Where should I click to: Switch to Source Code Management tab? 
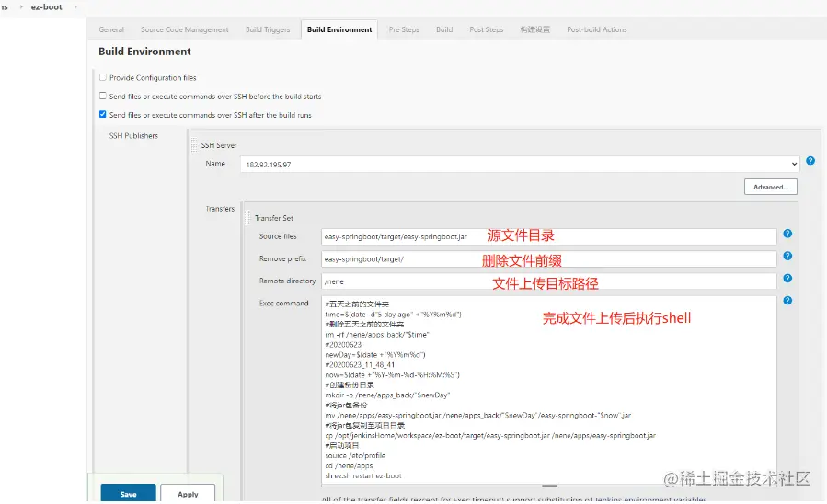(185, 29)
